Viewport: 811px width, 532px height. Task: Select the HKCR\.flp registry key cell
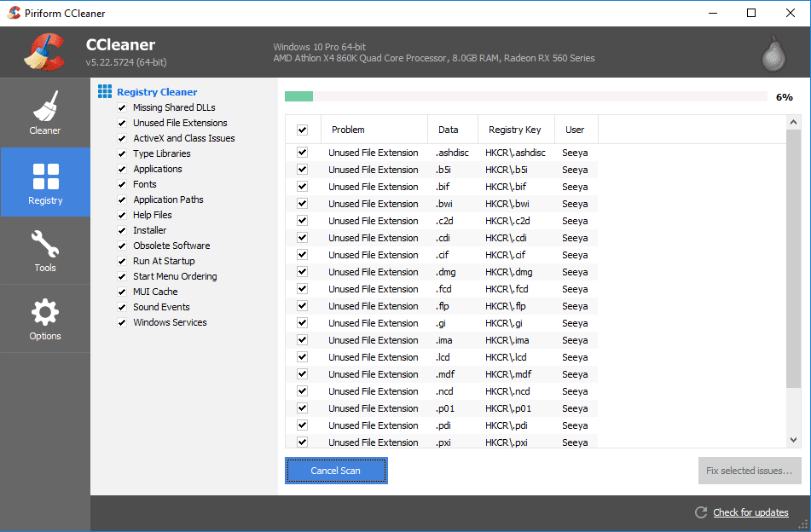[506, 306]
